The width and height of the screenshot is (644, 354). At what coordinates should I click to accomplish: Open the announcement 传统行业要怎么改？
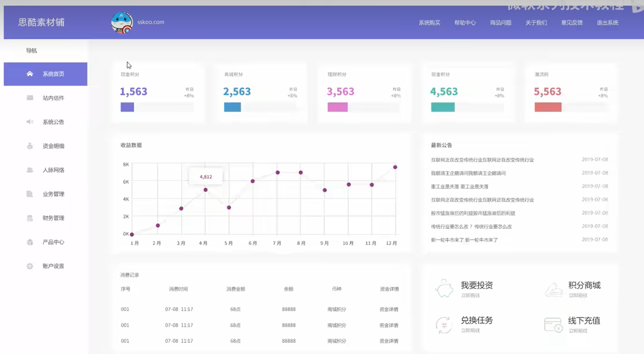point(471,227)
